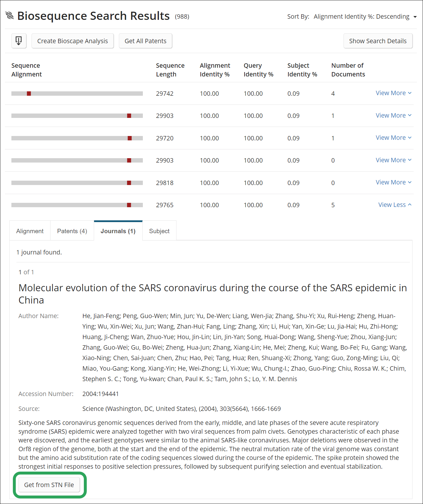Click Create Bioscape Analysis button
Screen dimensions: 423x504
pos(72,41)
